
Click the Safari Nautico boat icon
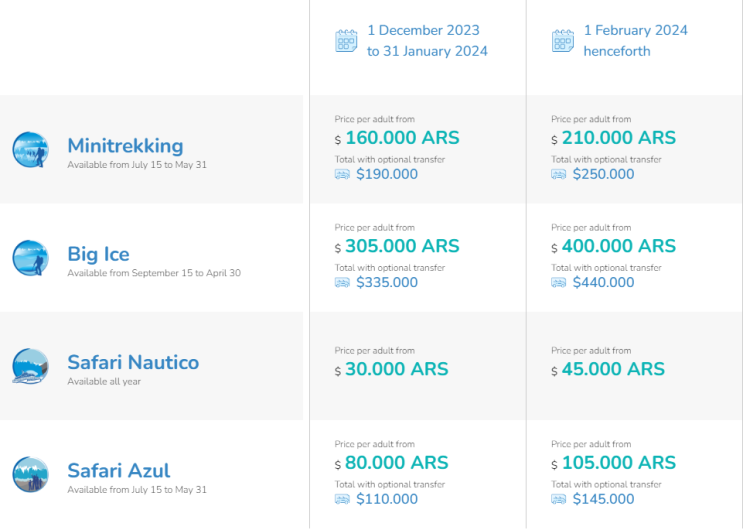click(x=30, y=366)
